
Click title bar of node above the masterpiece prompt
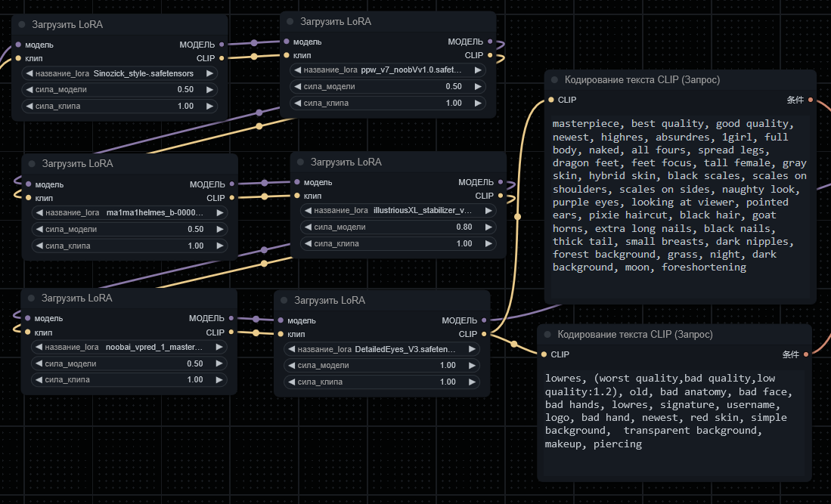(680, 80)
